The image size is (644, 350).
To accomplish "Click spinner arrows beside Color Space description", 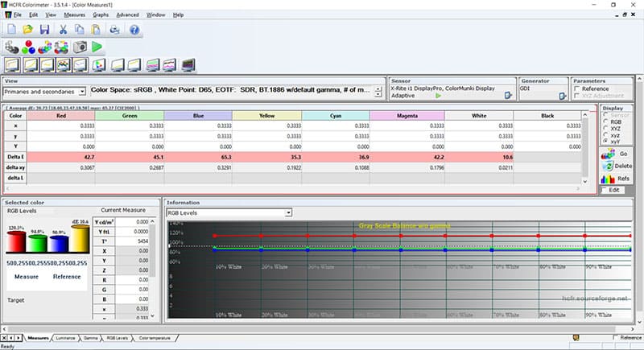I will coord(378,92).
